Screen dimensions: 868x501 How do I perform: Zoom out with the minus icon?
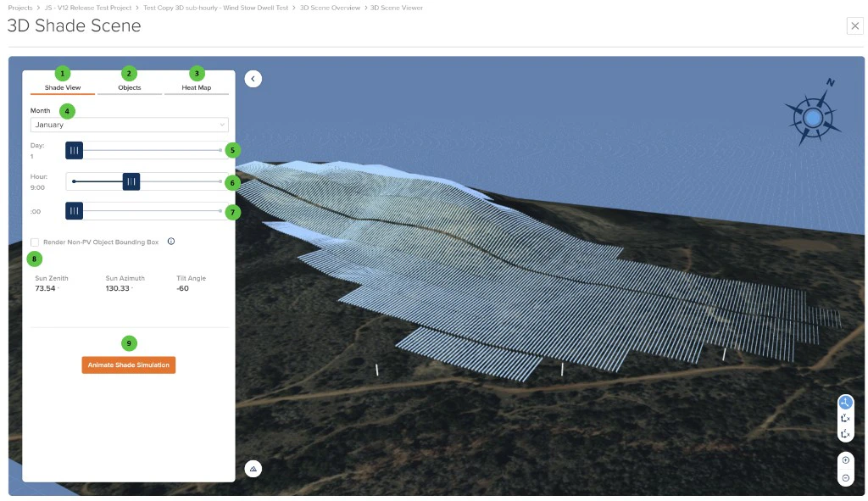point(845,478)
